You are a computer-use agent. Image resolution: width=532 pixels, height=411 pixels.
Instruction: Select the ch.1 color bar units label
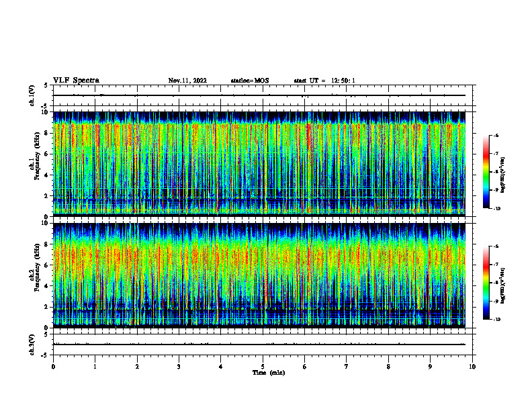coord(503,175)
